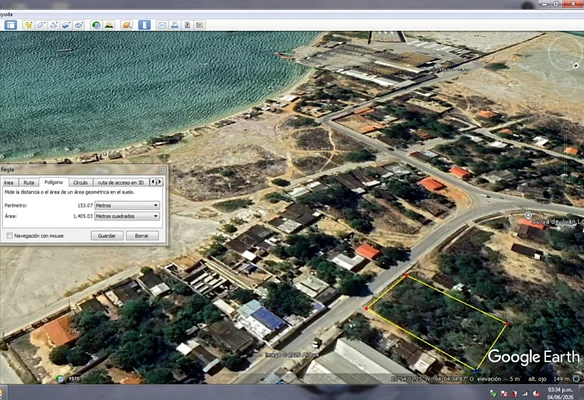Click the Record a Tour icon
Viewport: 584px width, 400px height.
(x=79, y=25)
